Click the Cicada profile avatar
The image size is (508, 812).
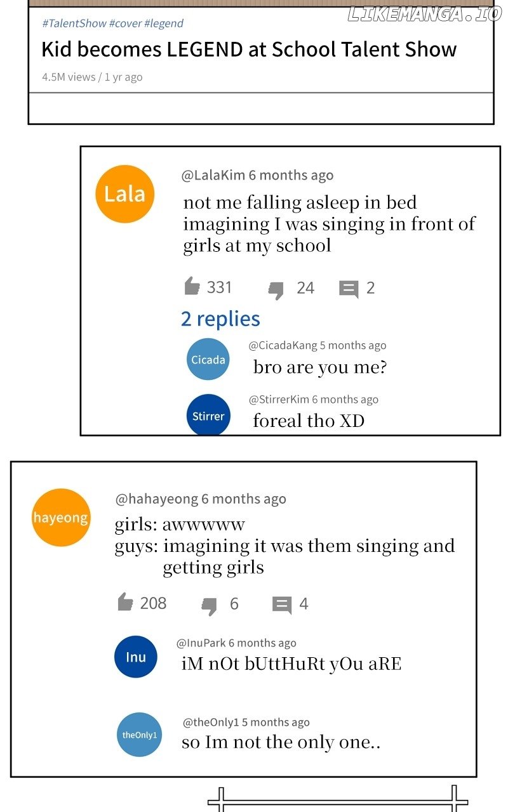click(208, 360)
